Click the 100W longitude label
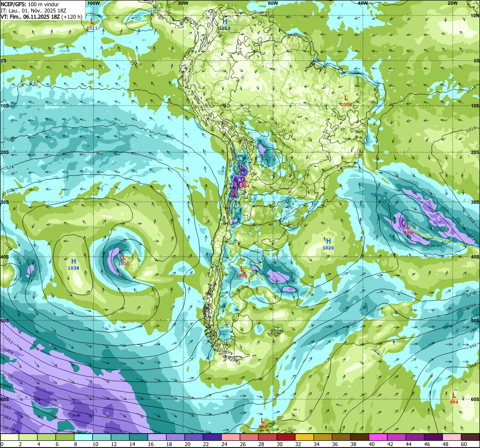The width and height of the screenshot is (480, 448). pos(94,3)
